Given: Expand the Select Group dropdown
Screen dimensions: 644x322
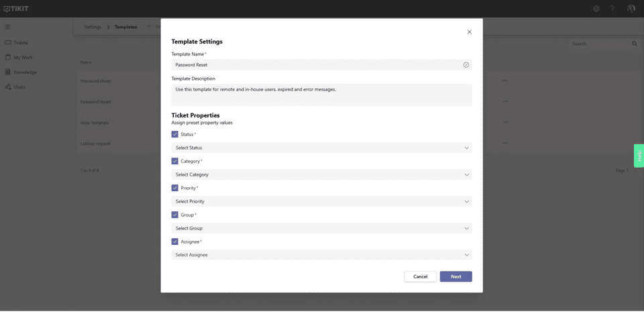Looking at the screenshot, I should (321, 228).
